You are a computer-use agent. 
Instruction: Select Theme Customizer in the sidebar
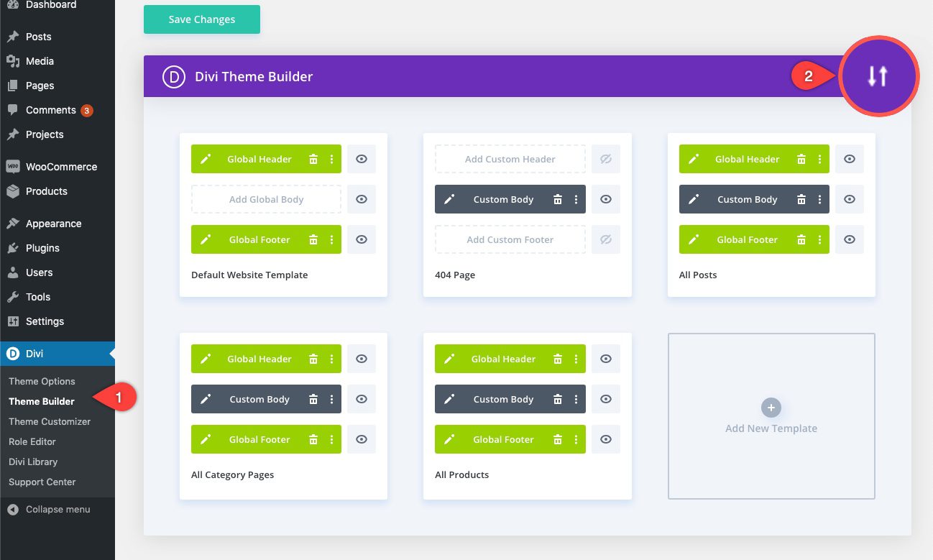pos(49,421)
